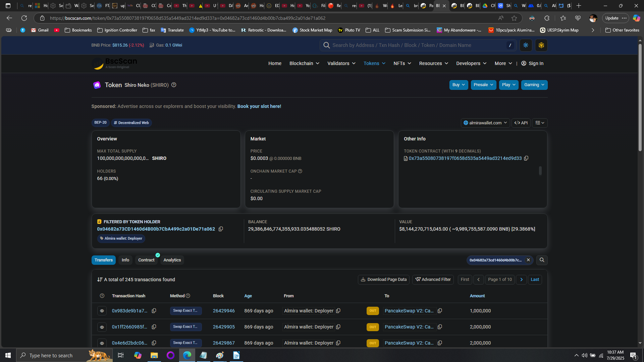Expand the Developers menu

471,63
